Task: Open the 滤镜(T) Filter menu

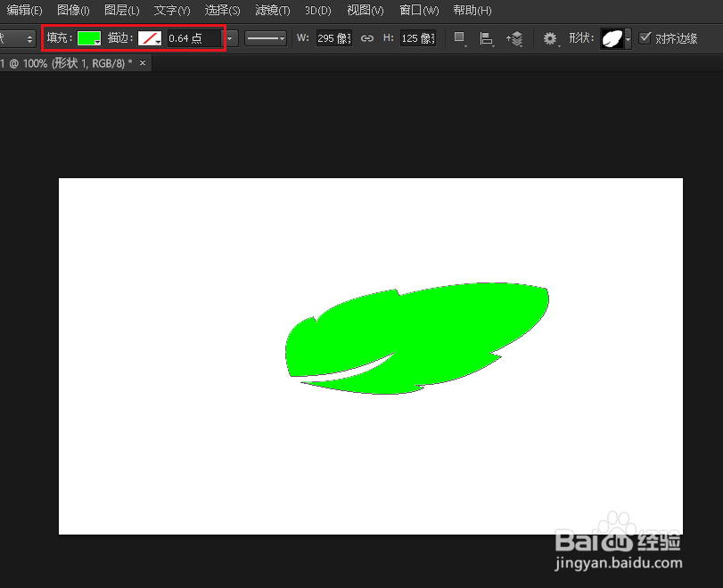Action: pyautogui.click(x=273, y=10)
